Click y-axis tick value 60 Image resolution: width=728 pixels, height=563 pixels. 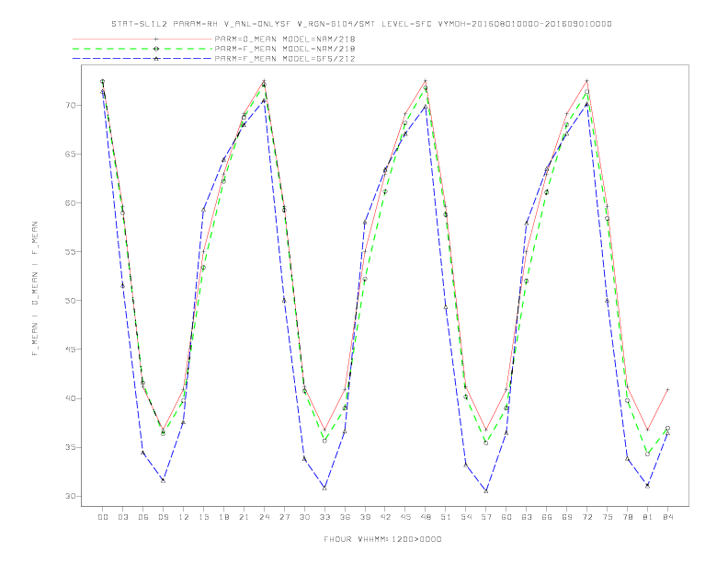(x=70, y=203)
